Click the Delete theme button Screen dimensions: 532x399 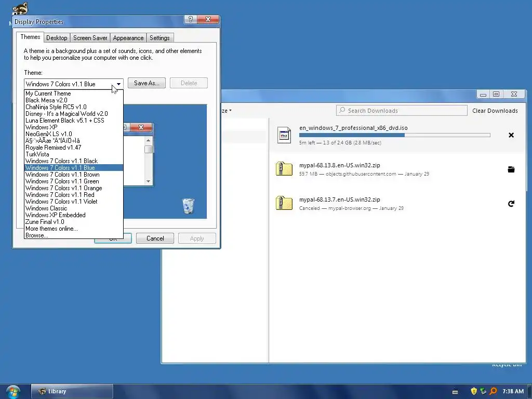tap(189, 83)
